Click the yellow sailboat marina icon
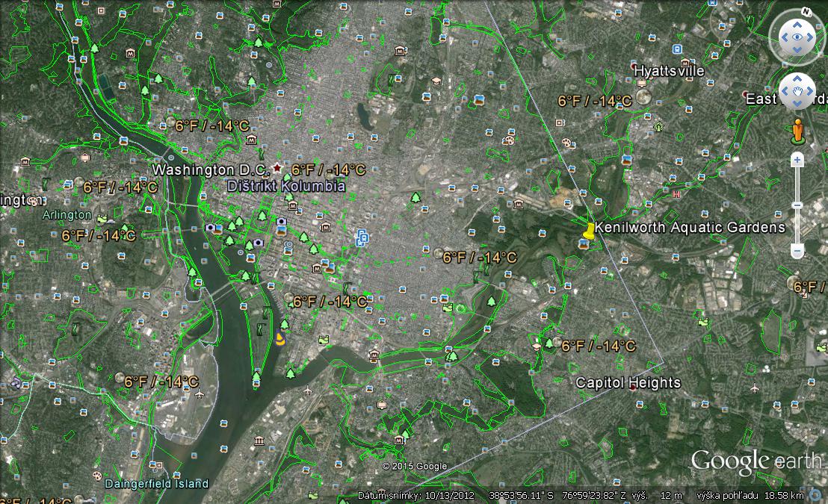This screenshot has width=828, height=504. click(x=280, y=340)
